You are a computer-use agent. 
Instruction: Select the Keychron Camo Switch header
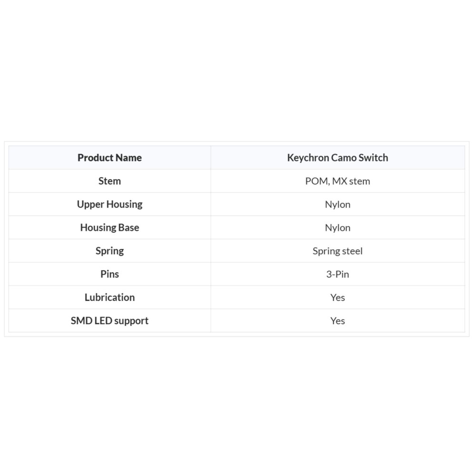point(337,158)
